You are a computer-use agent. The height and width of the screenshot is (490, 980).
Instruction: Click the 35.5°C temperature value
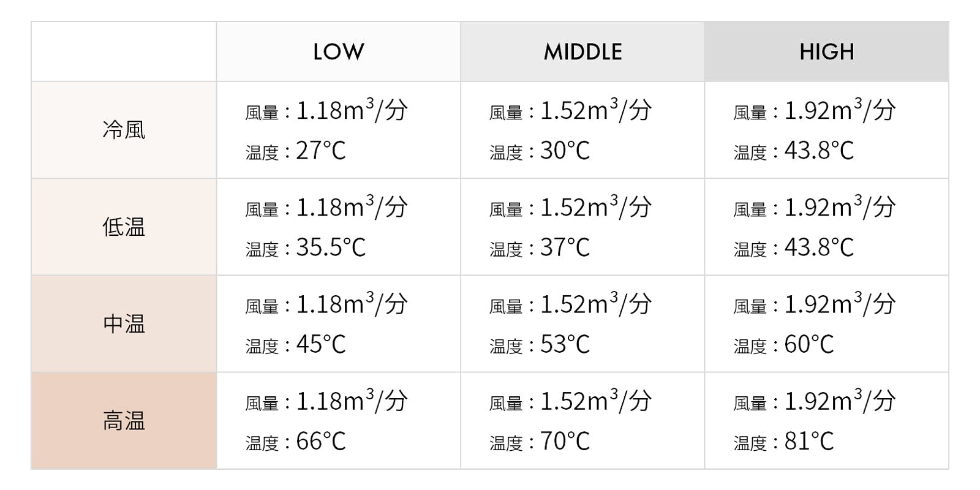pyautogui.click(x=331, y=247)
